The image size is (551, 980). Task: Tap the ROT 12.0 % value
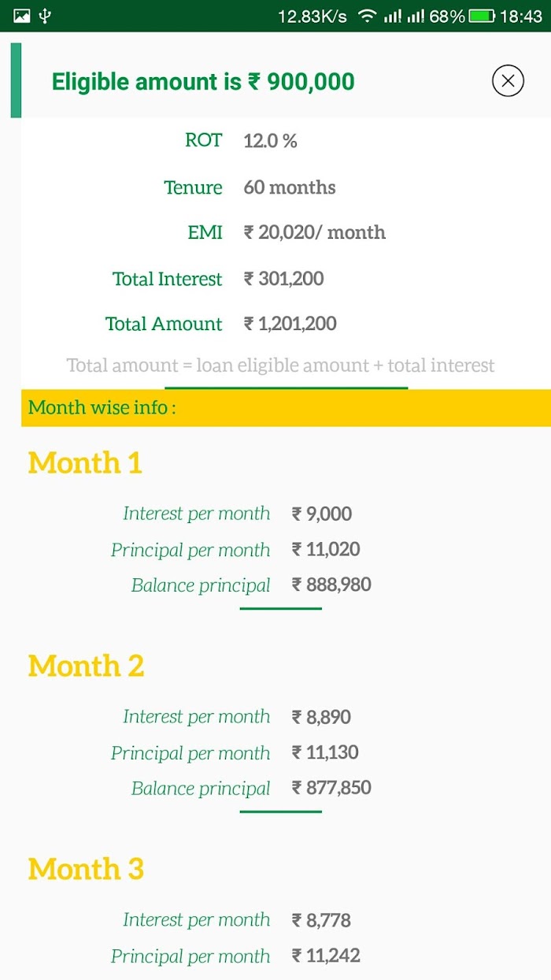tap(270, 141)
